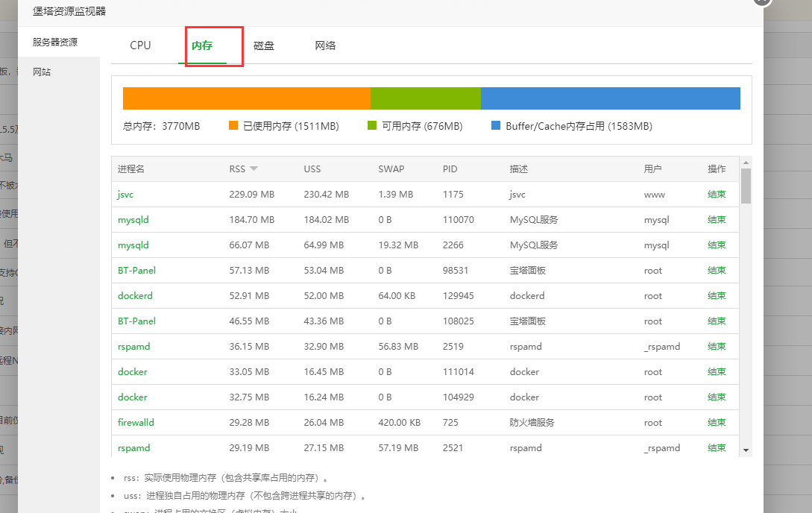Screen dimensions: 812x513
Task: Click the www user cell
Action: pos(655,195)
